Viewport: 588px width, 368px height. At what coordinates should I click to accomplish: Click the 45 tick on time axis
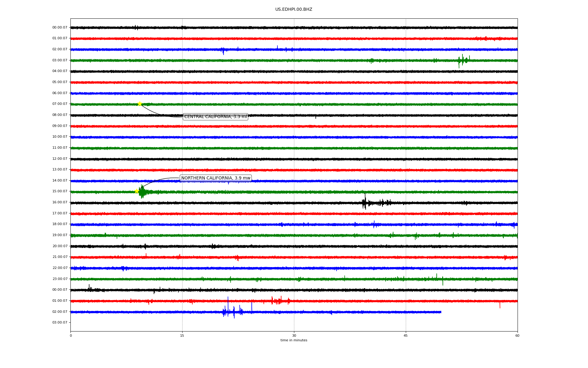tap(406, 336)
